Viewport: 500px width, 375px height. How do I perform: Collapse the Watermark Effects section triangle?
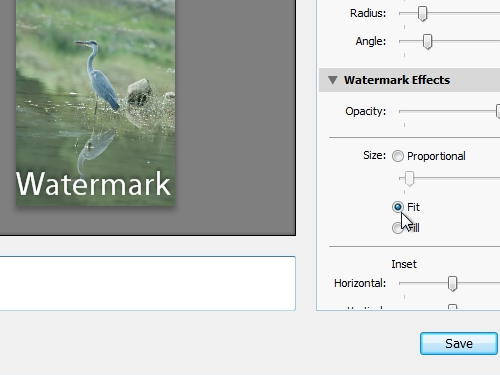pyautogui.click(x=333, y=80)
